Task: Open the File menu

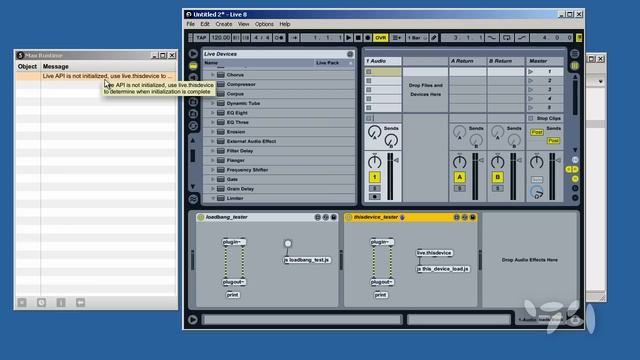Action: (x=191, y=24)
